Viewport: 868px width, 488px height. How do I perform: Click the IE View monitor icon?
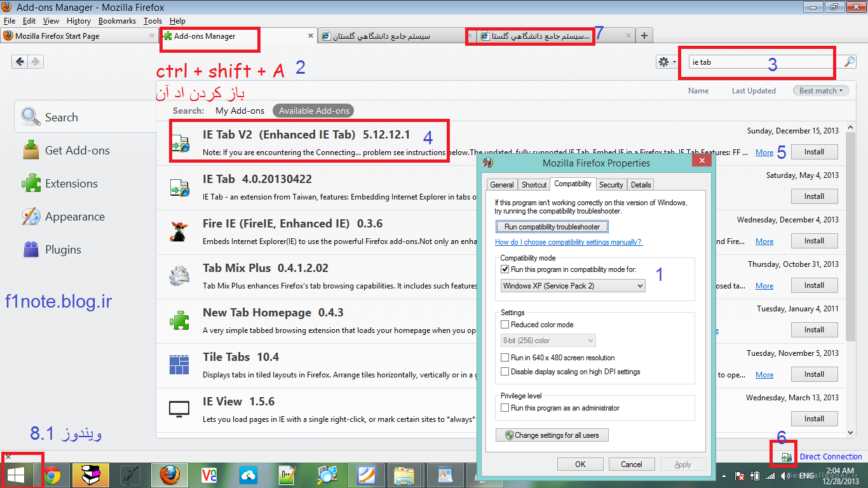point(179,409)
